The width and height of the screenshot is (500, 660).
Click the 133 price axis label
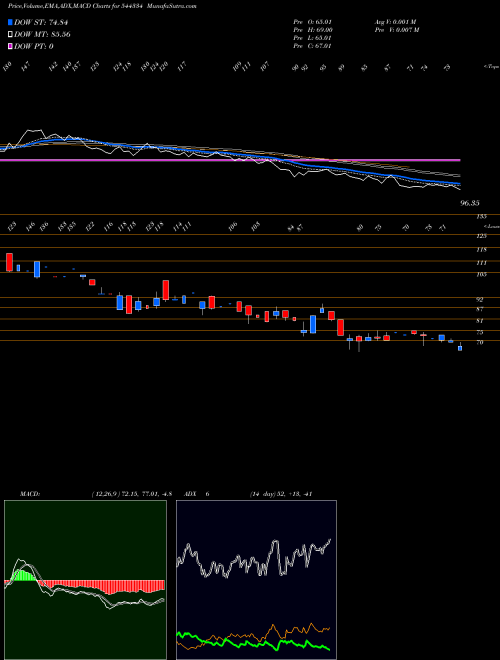(481, 216)
